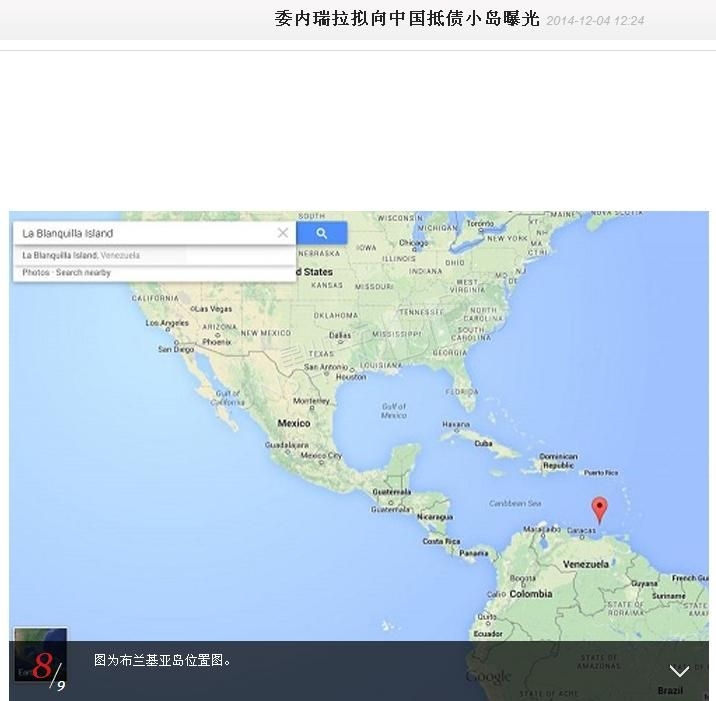Clear the La Blanquilla Island search text

283,233
